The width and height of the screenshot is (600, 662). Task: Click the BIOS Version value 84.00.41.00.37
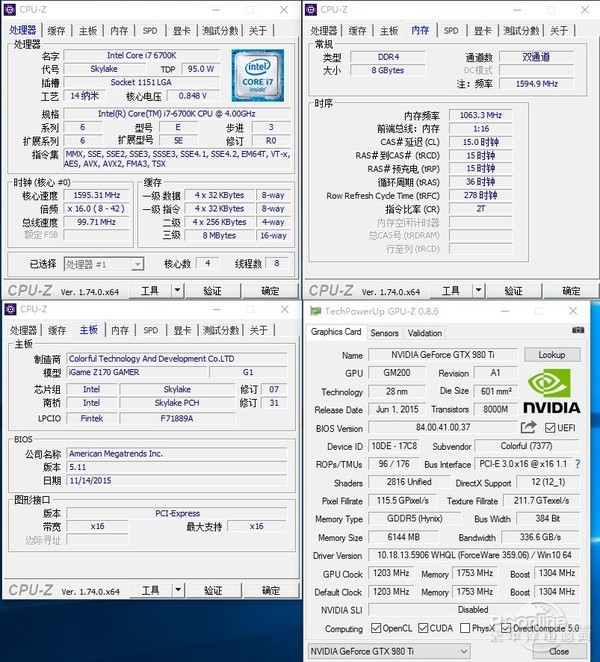pyautogui.click(x=443, y=427)
